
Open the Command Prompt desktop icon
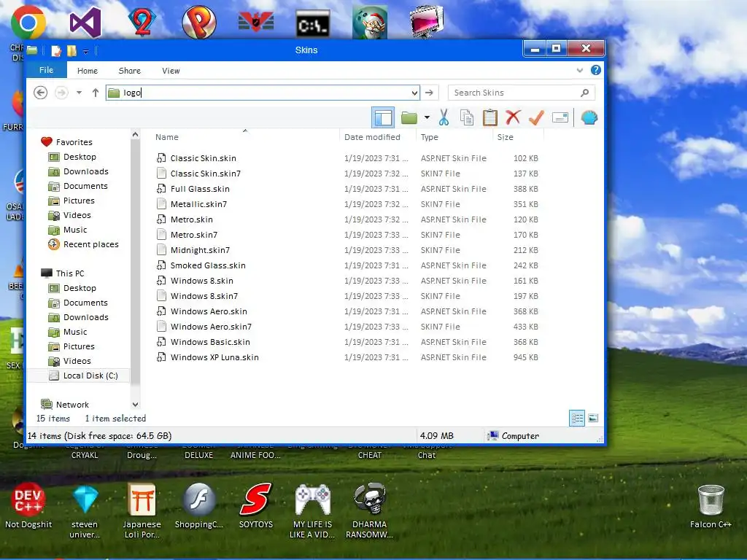pyautogui.click(x=312, y=24)
